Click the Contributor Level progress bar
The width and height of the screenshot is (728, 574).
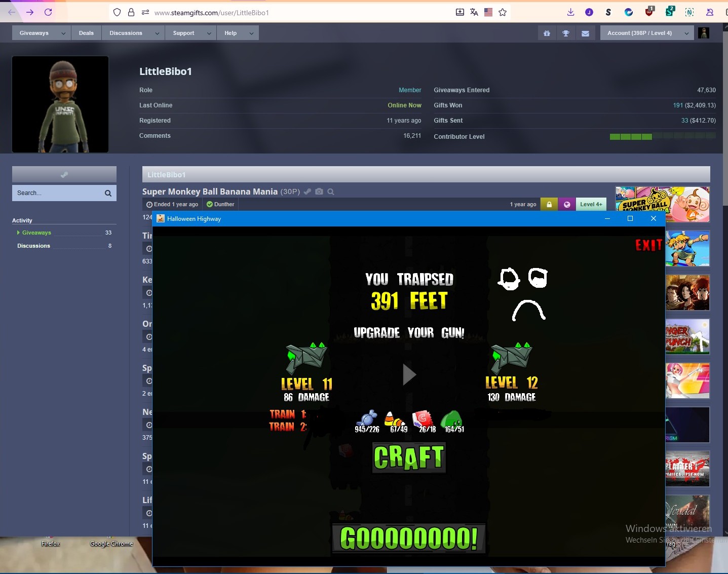(x=662, y=136)
